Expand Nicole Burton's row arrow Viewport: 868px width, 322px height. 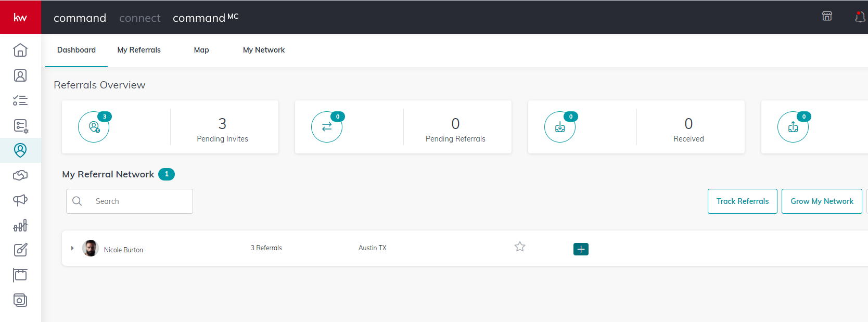pos(72,248)
